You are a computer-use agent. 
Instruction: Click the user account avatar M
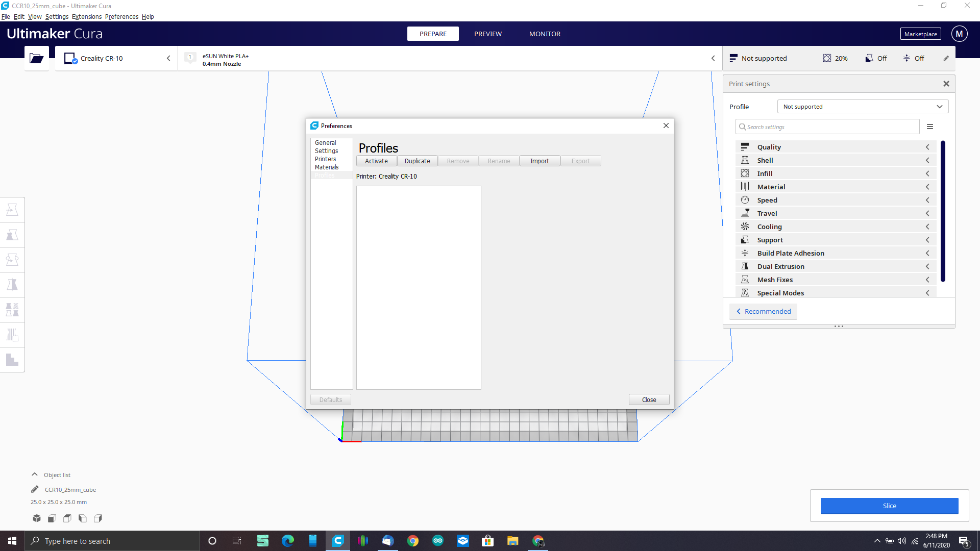click(959, 34)
